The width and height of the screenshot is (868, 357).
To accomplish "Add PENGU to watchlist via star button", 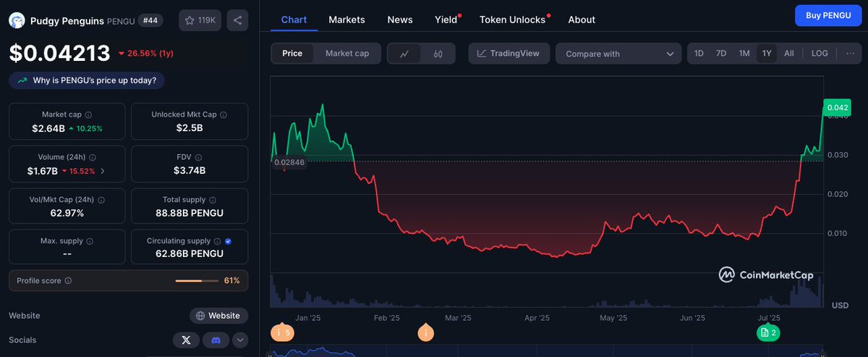I will click(200, 20).
